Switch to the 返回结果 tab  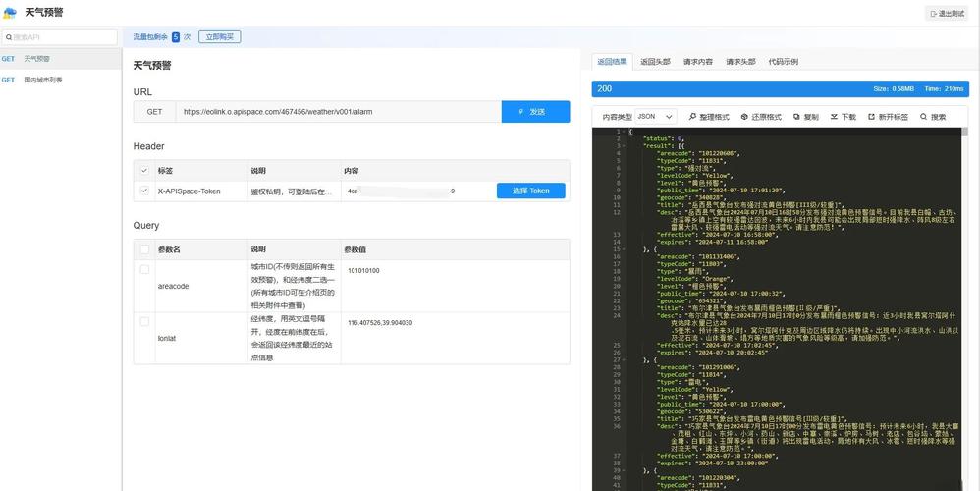point(612,62)
